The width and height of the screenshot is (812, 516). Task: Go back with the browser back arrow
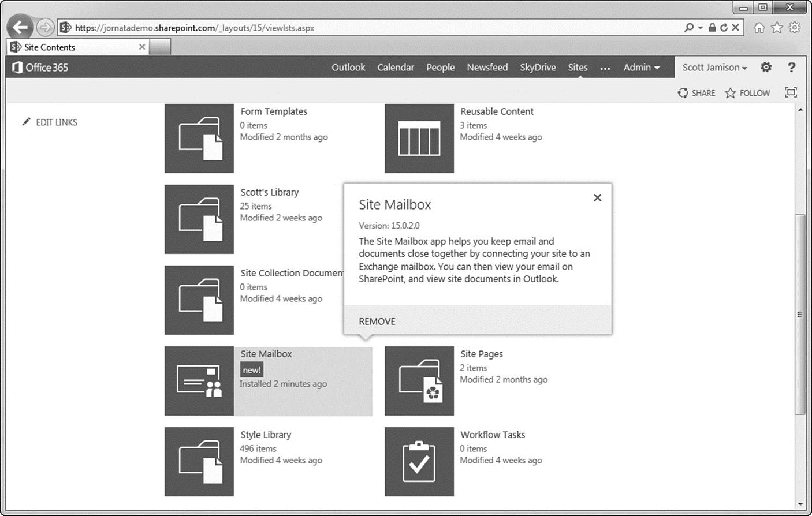click(20, 27)
